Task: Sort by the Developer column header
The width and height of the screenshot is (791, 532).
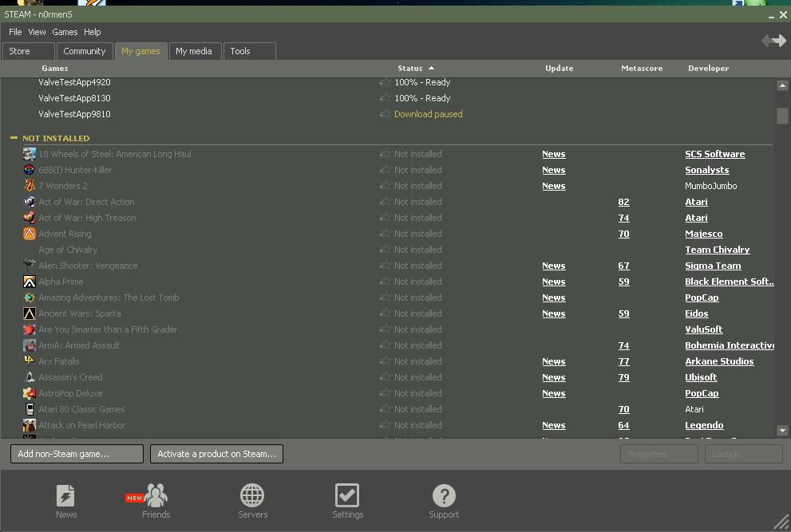Action: pos(708,68)
